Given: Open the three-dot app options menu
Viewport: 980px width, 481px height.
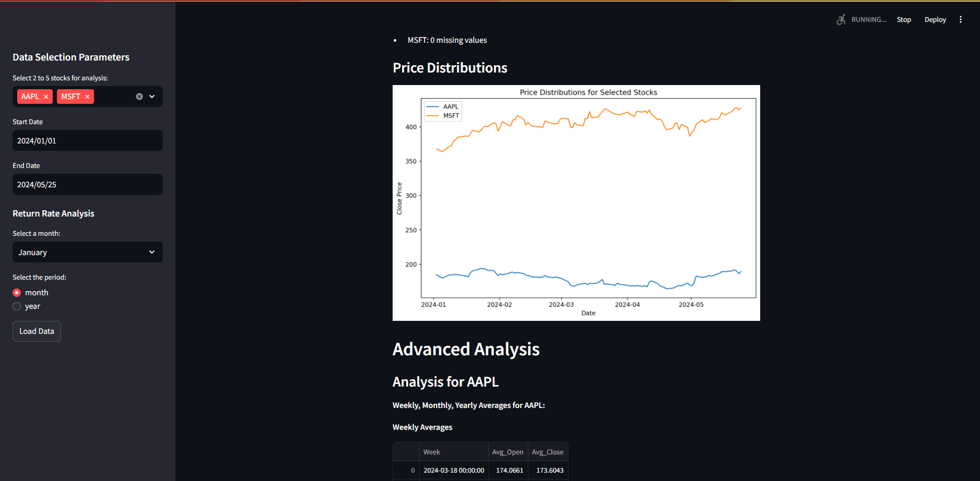Looking at the screenshot, I should coord(961,19).
